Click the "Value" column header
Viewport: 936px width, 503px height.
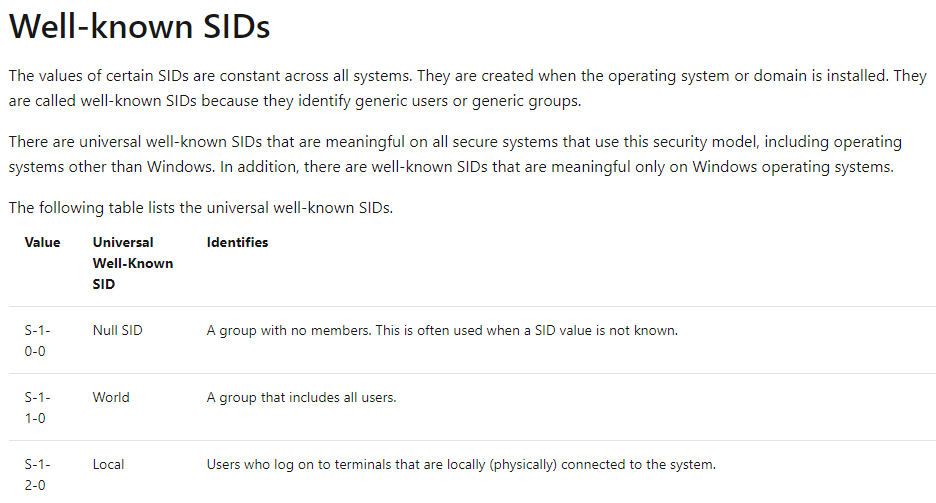coord(42,242)
